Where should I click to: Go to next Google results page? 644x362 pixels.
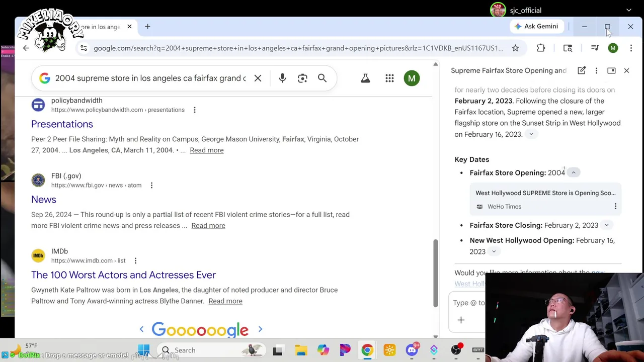260,329
